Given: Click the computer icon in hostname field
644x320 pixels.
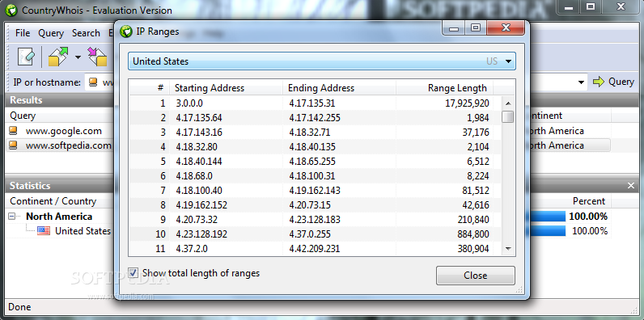Looking at the screenshot, I should pos(93,82).
